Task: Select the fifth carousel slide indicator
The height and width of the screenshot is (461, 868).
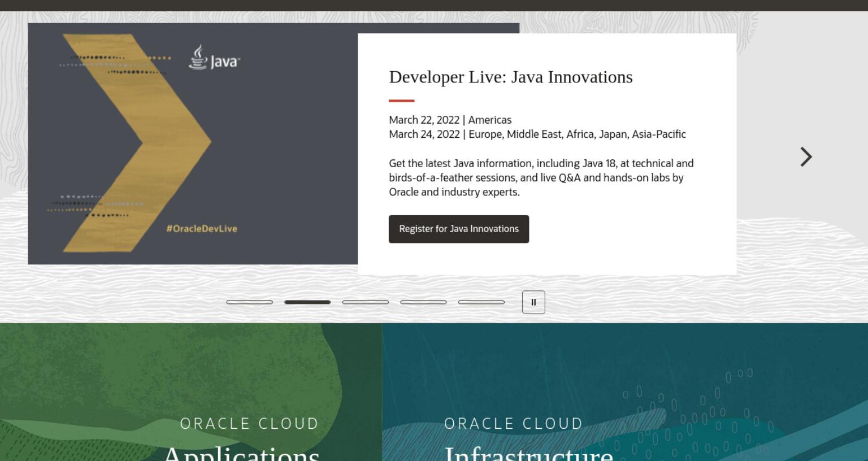Action: click(x=481, y=302)
